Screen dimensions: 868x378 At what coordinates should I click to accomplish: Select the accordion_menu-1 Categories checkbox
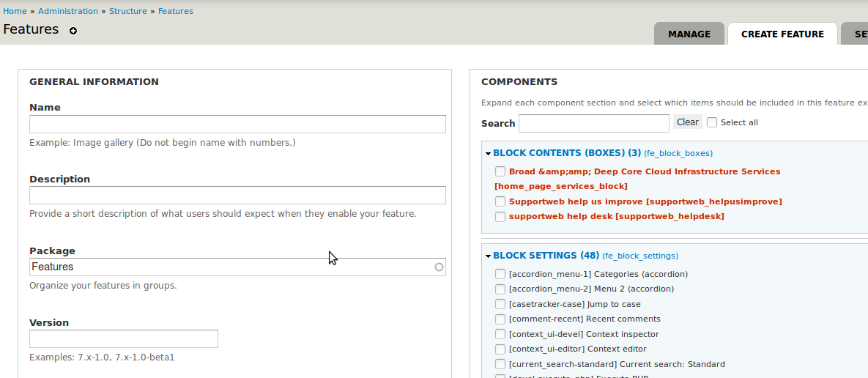pos(500,274)
